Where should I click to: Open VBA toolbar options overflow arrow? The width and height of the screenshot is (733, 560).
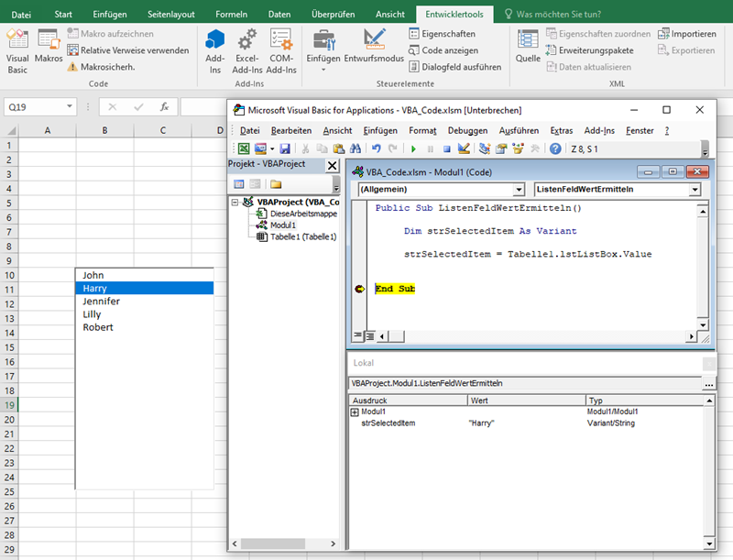(x=706, y=149)
